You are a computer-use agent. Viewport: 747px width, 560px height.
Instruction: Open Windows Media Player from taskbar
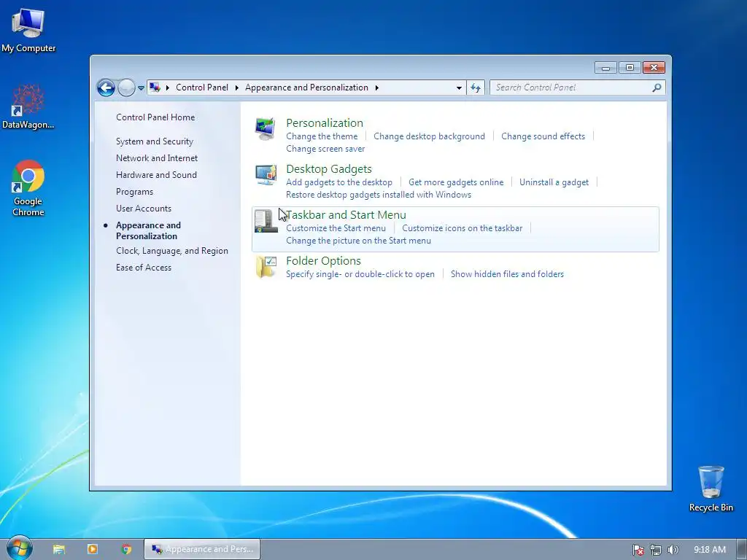(93, 549)
